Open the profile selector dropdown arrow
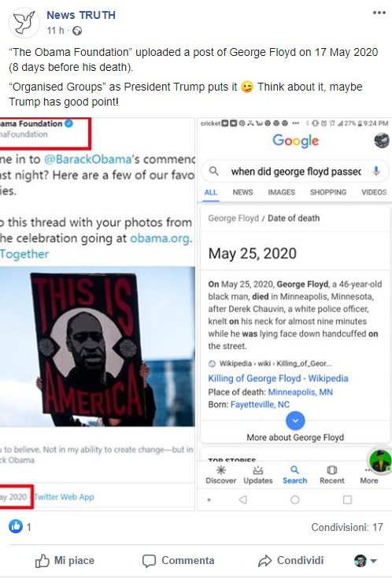 (x=374, y=561)
